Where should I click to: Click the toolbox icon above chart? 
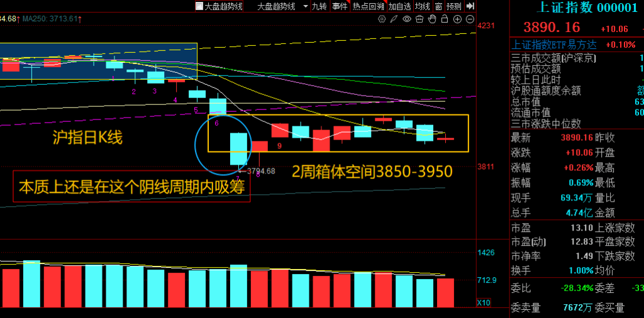(420, 19)
